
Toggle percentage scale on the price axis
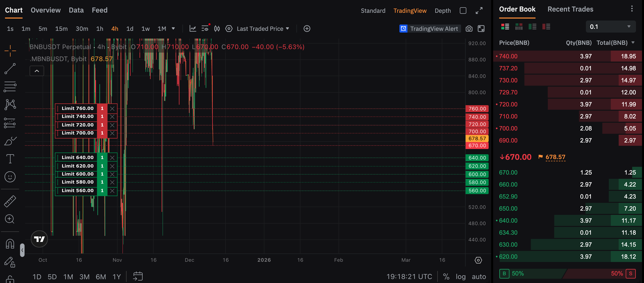click(446, 276)
